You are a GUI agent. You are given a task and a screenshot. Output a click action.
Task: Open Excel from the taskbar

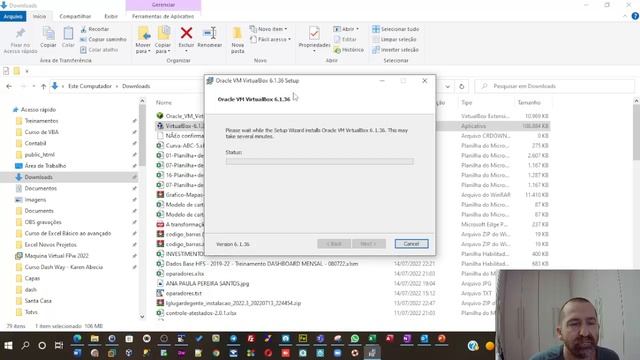[372, 338]
